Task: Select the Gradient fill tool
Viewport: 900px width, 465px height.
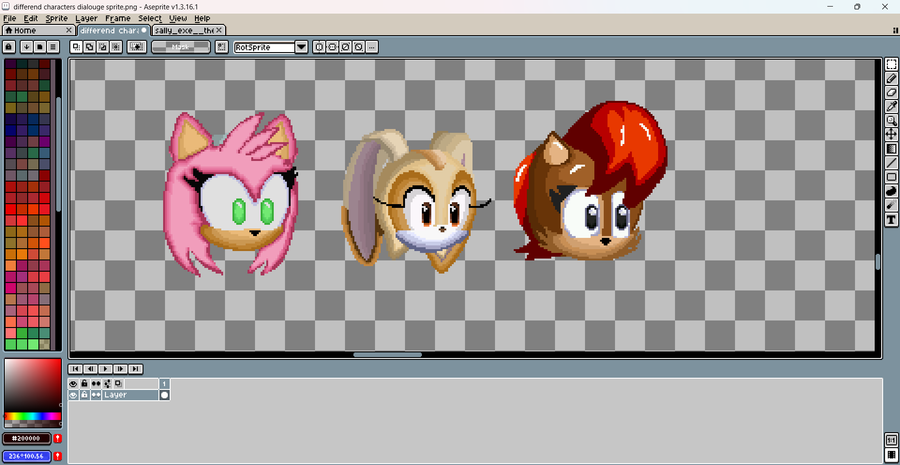Action: click(891, 149)
